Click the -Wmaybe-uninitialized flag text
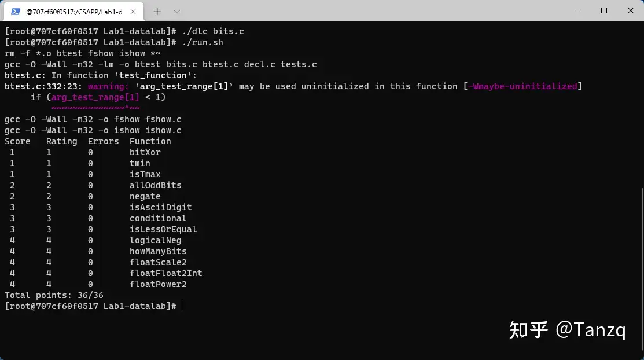 click(522, 86)
